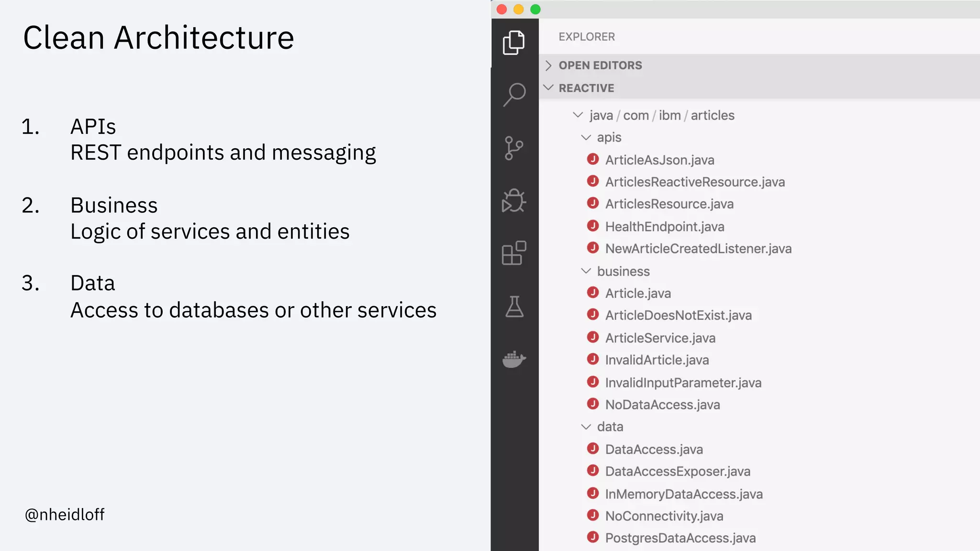Collapse the data folder

coord(586,427)
